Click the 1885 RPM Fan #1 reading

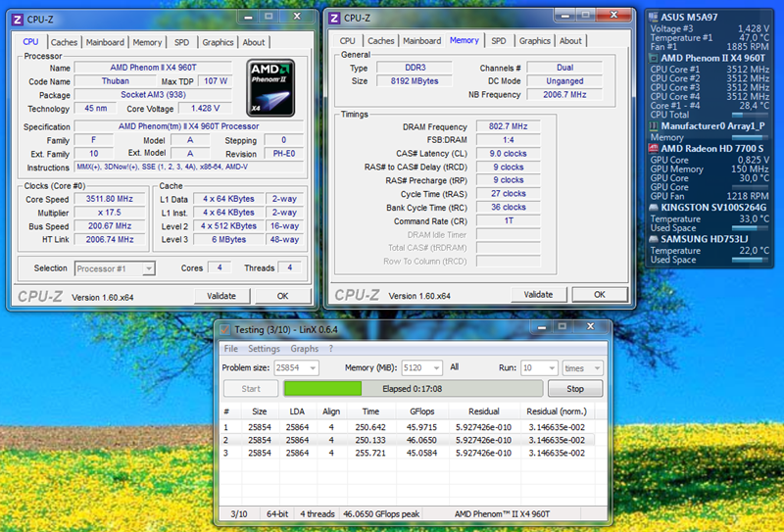pos(748,47)
